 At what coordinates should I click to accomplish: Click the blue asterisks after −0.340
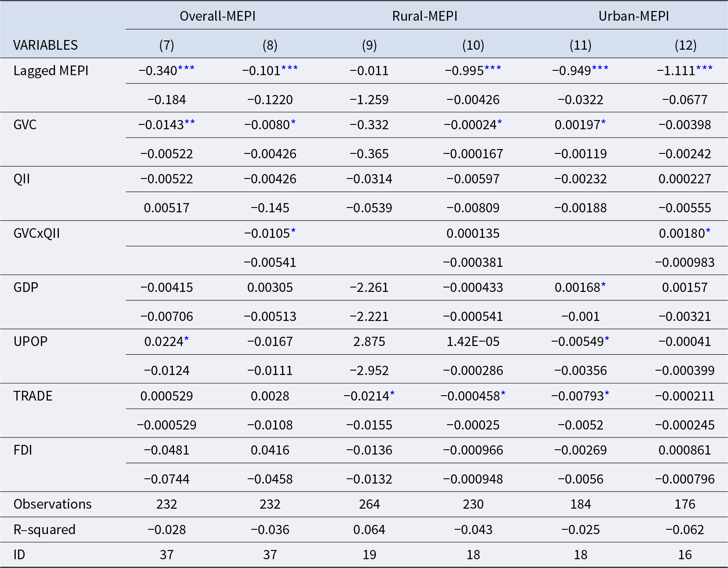(x=186, y=69)
